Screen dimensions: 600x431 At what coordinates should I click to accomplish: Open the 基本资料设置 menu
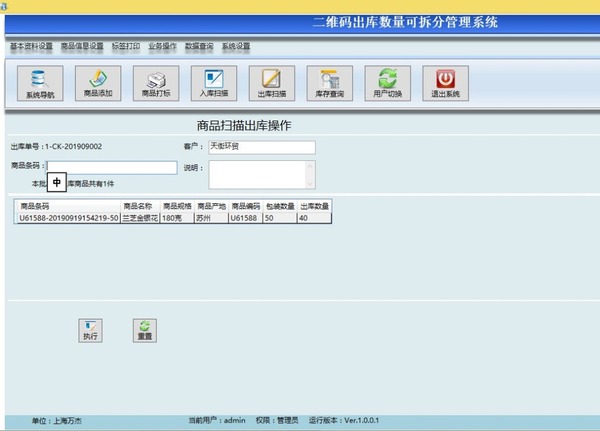click(x=31, y=46)
